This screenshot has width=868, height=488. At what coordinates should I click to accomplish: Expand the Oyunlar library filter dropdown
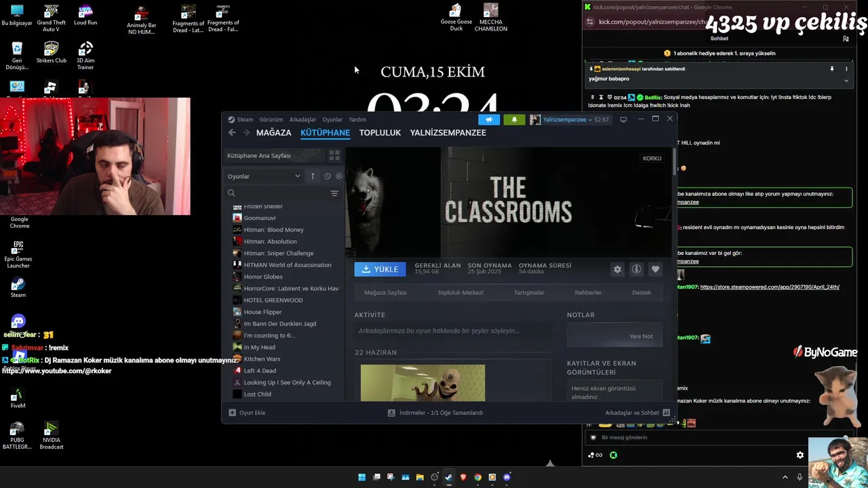pos(264,176)
